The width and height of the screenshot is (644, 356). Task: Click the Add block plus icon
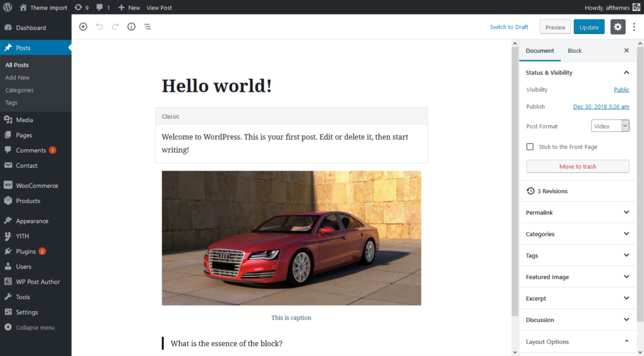tap(83, 27)
